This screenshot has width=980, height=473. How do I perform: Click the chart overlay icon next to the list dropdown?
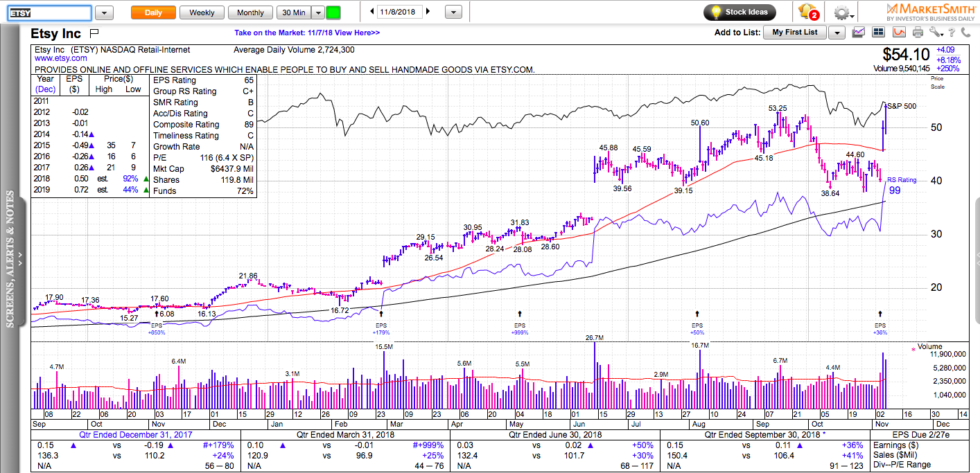(859, 32)
